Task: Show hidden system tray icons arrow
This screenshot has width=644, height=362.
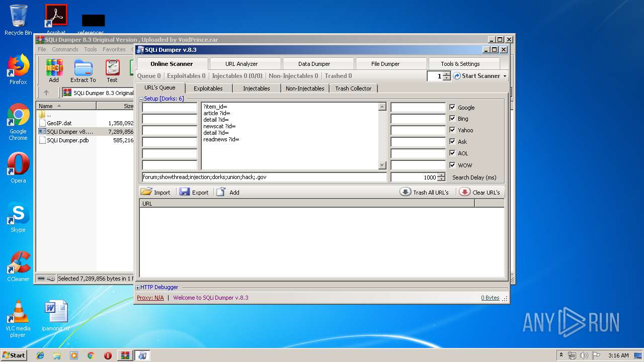Action: point(561,355)
